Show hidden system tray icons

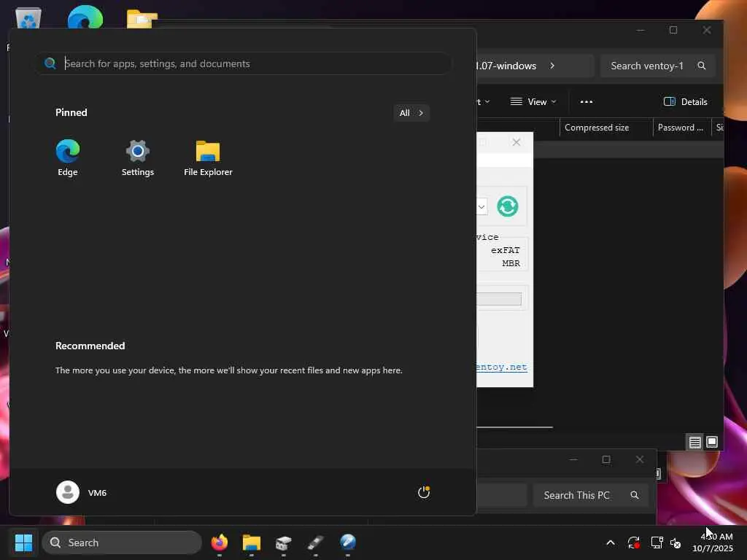point(611,542)
